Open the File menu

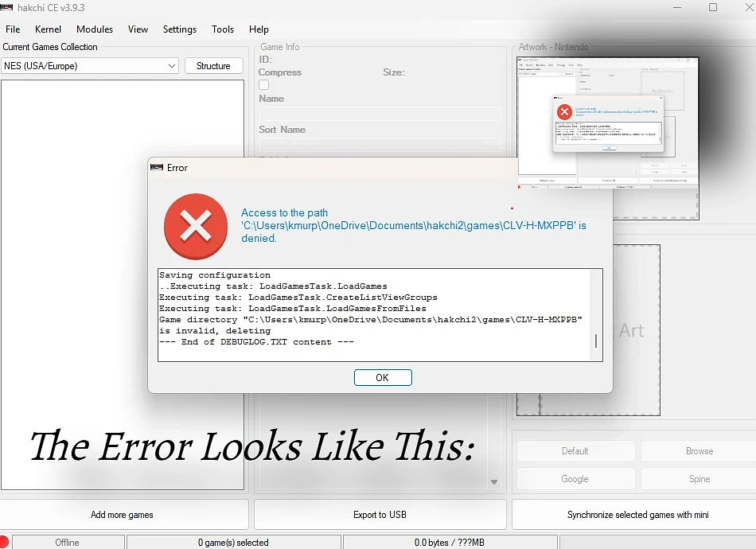(13, 29)
